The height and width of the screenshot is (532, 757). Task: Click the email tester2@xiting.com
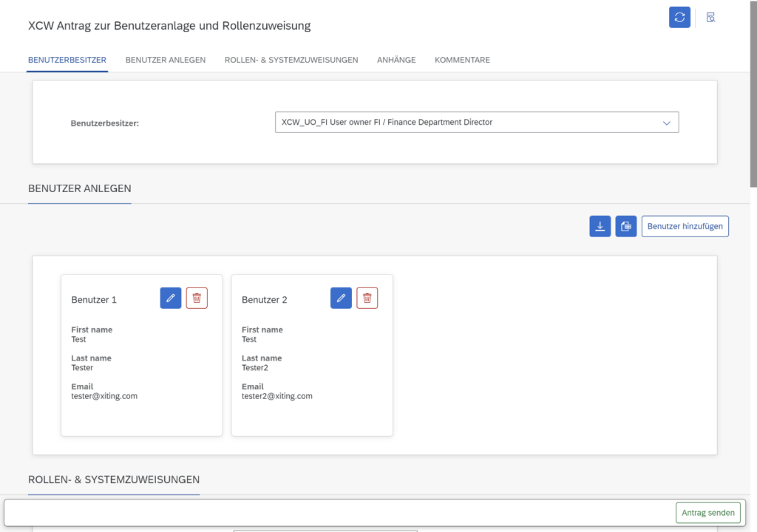[x=277, y=396]
